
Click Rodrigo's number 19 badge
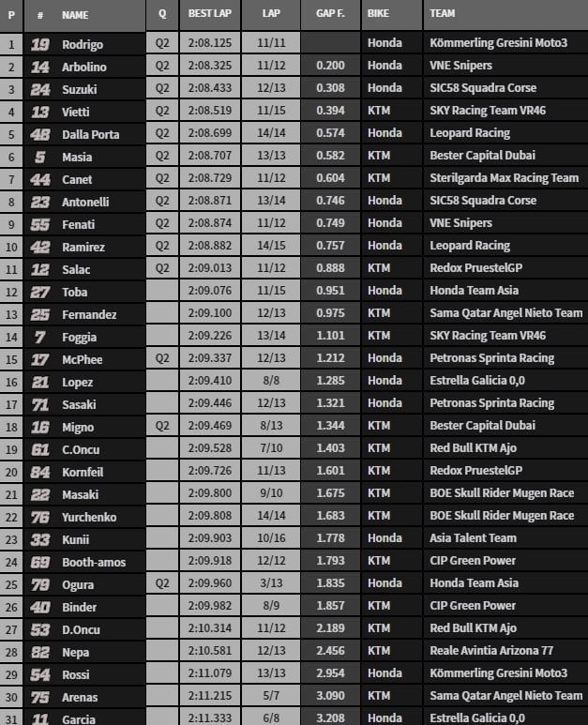tap(40, 44)
